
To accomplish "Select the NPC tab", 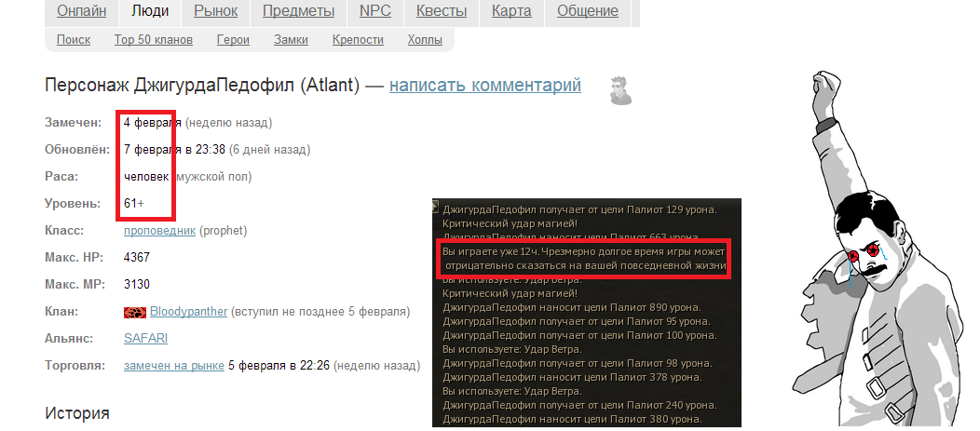I will click(375, 10).
